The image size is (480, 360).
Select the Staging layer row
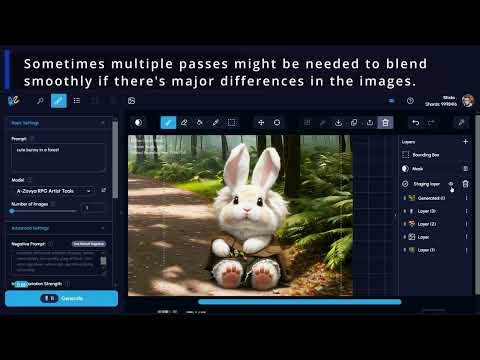[x=435, y=184]
